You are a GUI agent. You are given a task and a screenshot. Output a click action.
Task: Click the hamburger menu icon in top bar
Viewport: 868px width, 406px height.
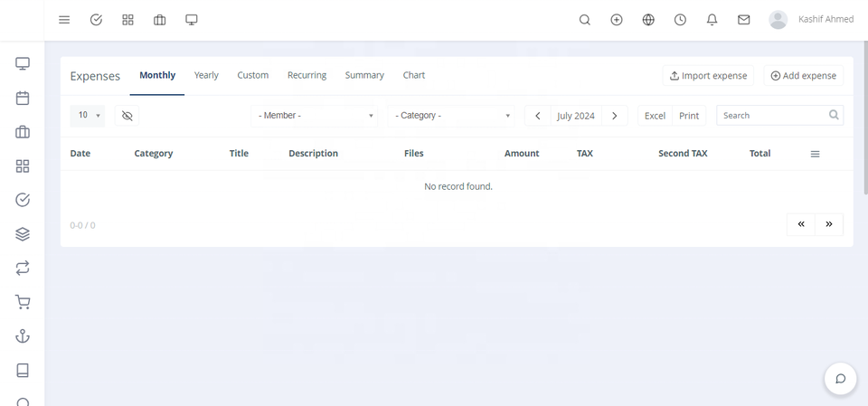coord(64,19)
